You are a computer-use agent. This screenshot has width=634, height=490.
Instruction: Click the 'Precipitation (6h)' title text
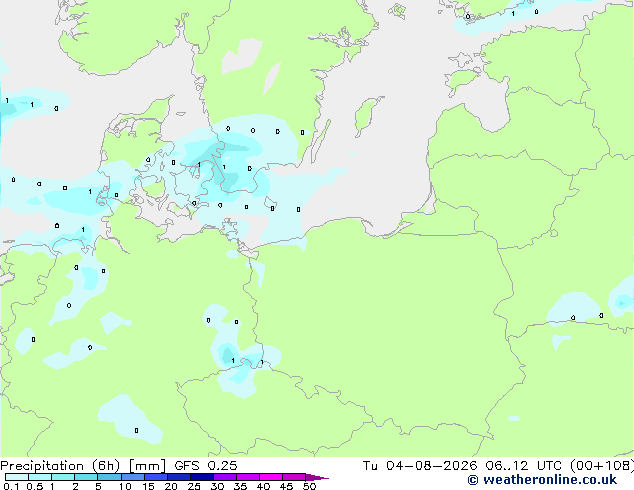60,466
